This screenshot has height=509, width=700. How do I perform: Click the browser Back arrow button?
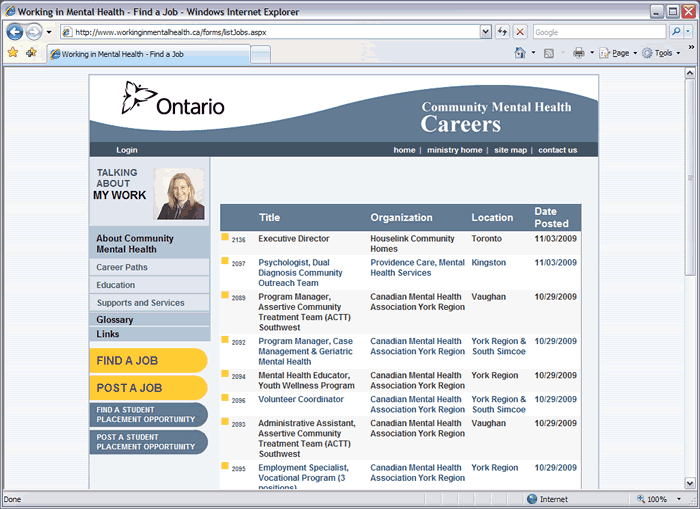click(15, 32)
